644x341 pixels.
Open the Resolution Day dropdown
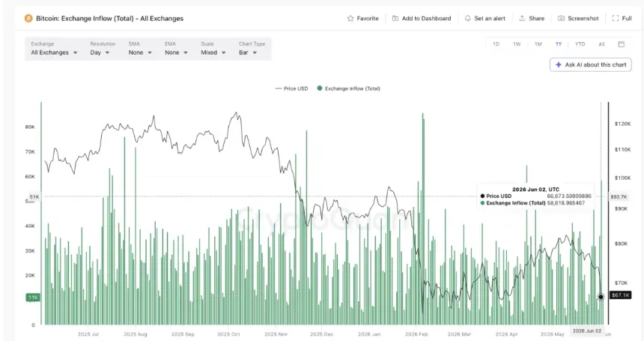coord(100,52)
